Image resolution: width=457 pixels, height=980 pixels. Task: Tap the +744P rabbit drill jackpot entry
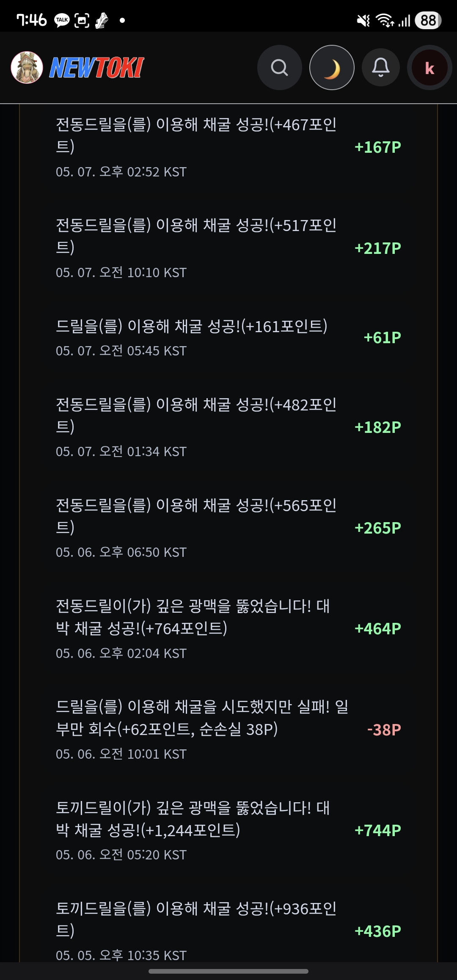pos(228,830)
